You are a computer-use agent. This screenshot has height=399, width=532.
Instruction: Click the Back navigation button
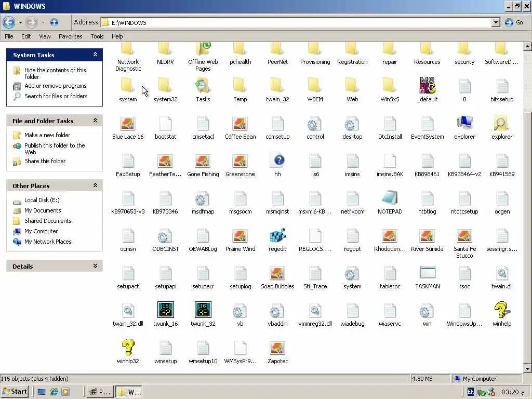[x=9, y=22]
